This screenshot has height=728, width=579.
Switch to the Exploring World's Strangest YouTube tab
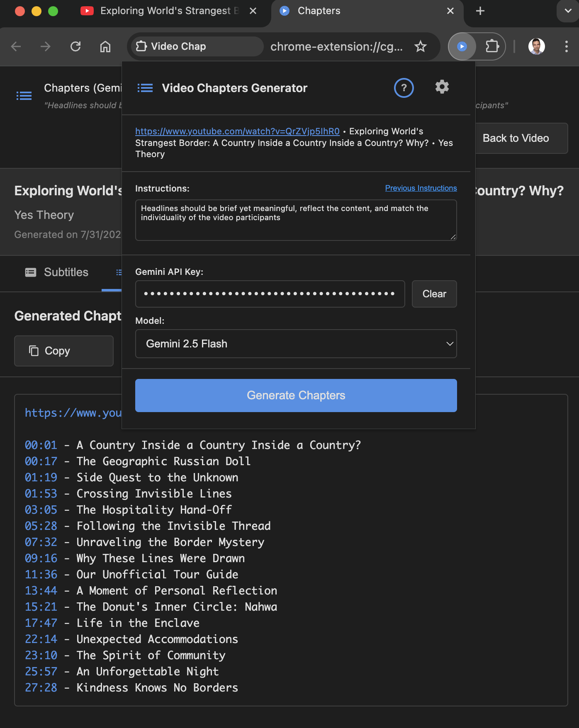click(169, 11)
